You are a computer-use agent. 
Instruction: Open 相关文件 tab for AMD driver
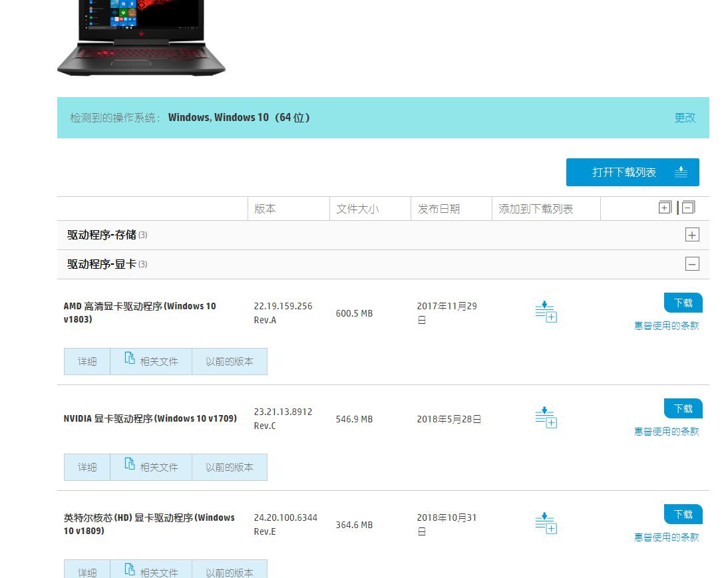point(151,361)
